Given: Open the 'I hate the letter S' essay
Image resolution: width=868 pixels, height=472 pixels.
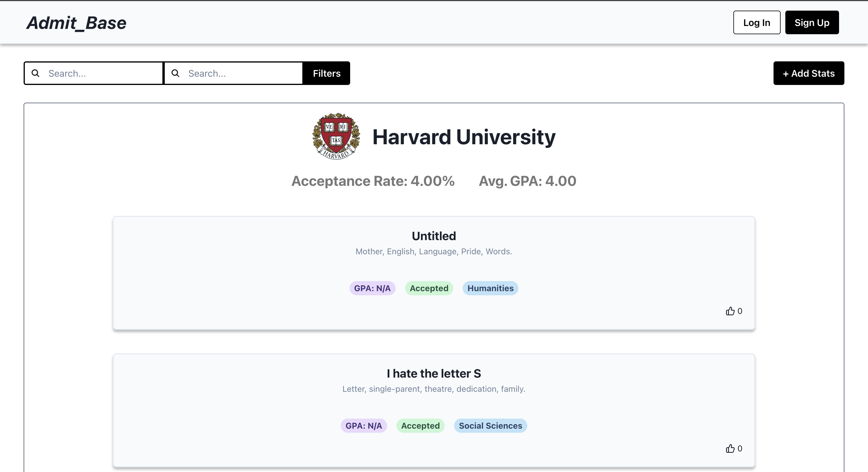Looking at the screenshot, I should click(434, 373).
